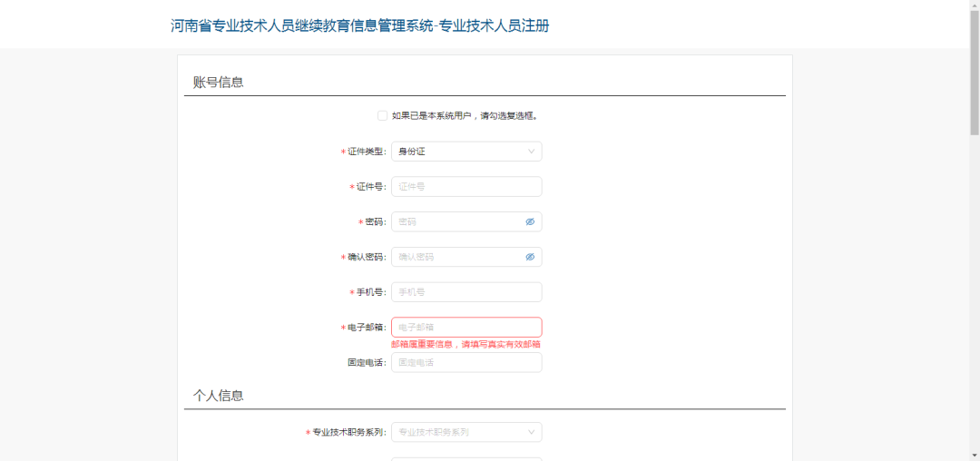Click the partially visible field below 专业技术职务系列

point(465,458)
